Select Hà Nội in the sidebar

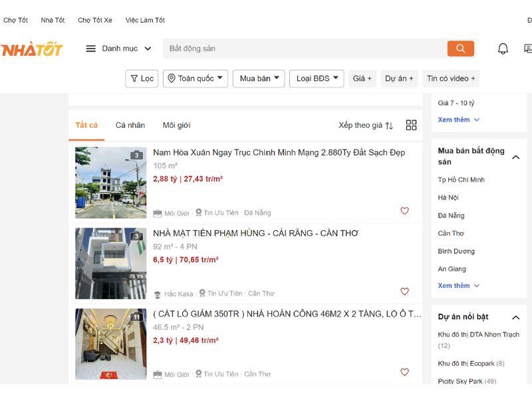coord(448,198)
